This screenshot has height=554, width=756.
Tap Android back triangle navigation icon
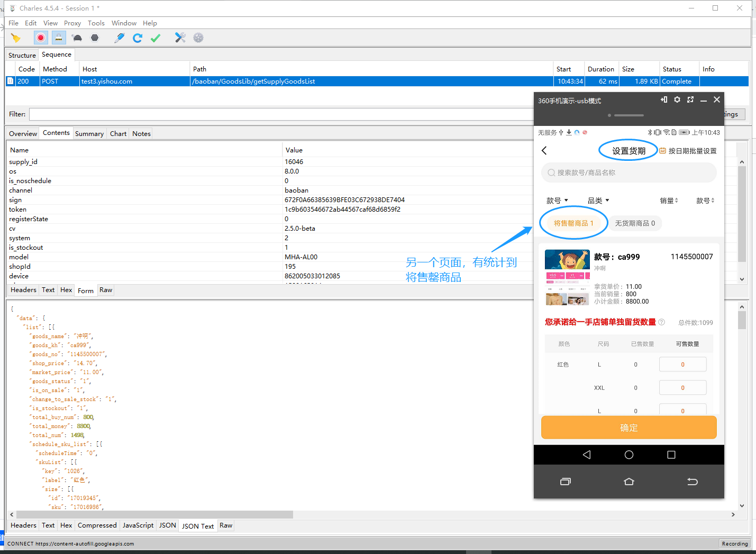point(587,455)
